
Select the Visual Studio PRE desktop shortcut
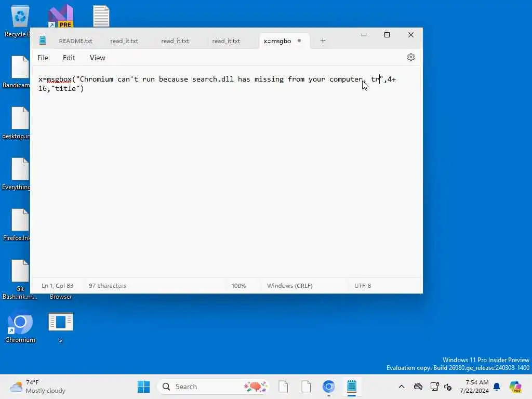pos(61,16)
